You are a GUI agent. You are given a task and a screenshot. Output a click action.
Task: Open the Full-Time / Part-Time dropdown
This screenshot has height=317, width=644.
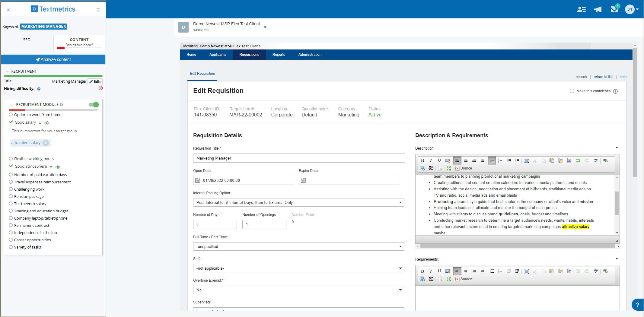(x=298, y=246)
